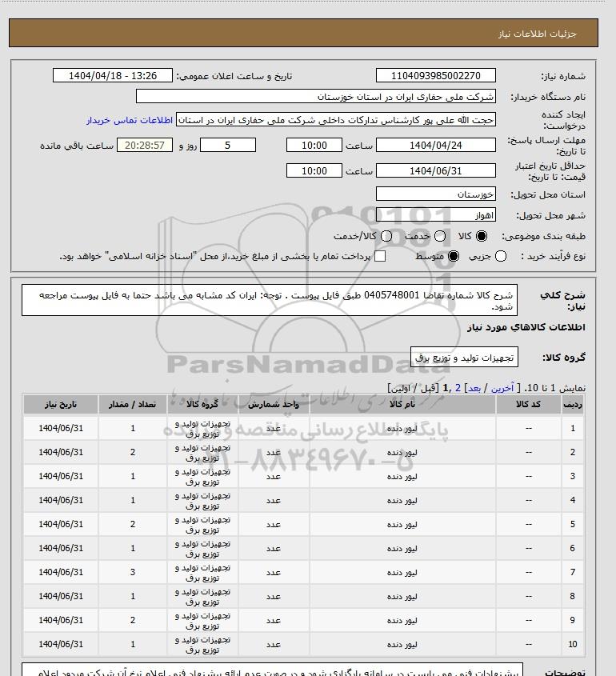Click the delivery city field اهواز

tap(436, 214)
